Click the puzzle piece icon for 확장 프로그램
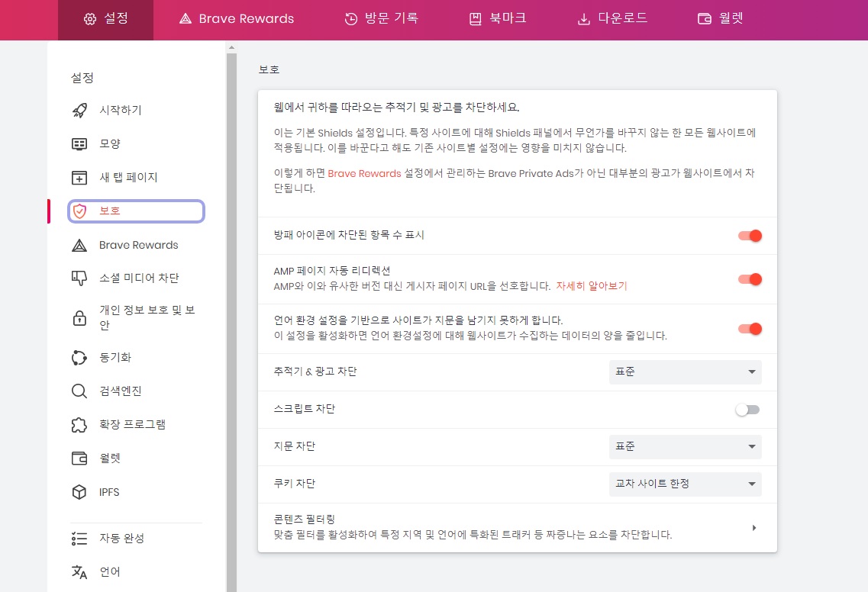This screenshot has height=592, width=868. [x=79, y=425]
